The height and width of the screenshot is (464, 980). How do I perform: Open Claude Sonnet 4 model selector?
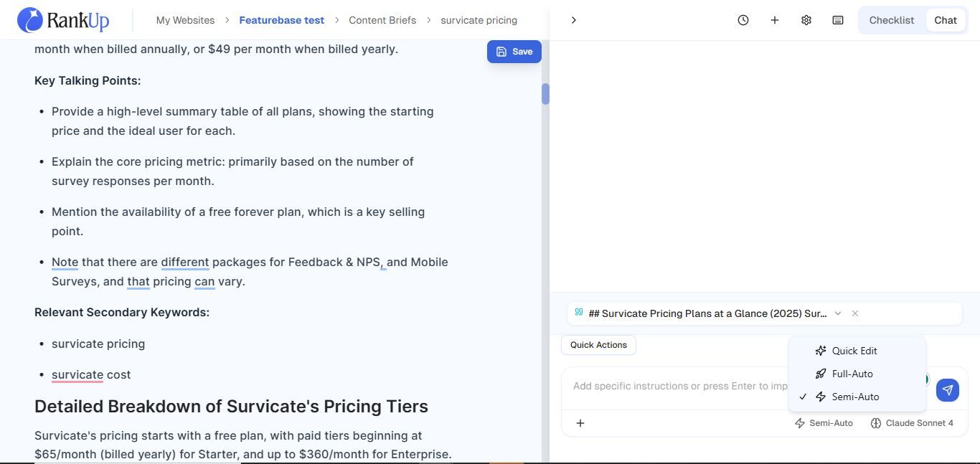pos(912,423)
